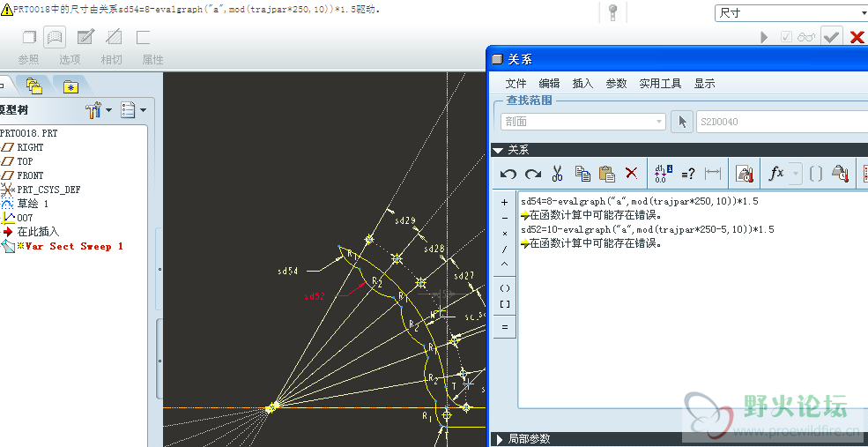
Task: Open the 剖面 scope dropdown
Action: click(582, 122)
